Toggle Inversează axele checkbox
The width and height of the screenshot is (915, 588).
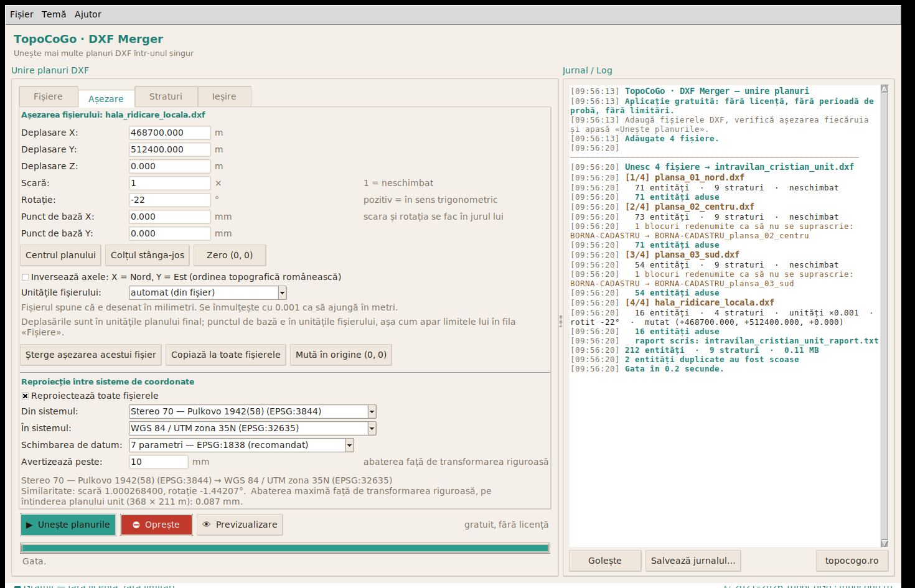point(25,278)
